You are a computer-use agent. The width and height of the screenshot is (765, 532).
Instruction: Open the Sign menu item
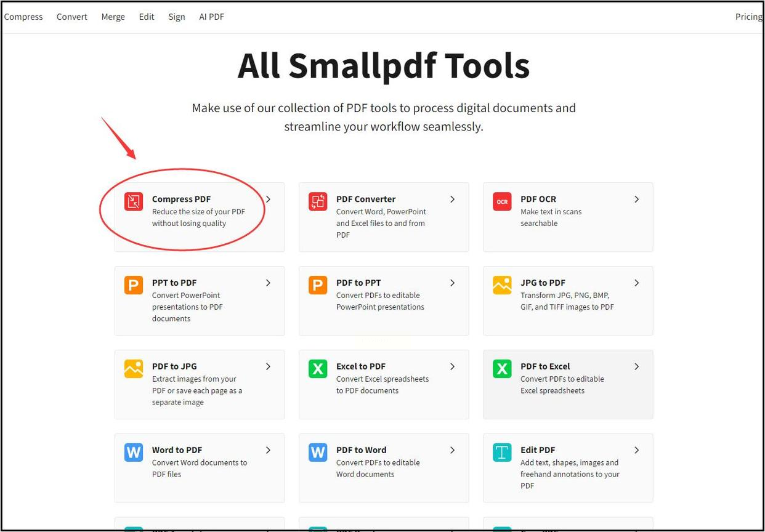pos(177,17)
